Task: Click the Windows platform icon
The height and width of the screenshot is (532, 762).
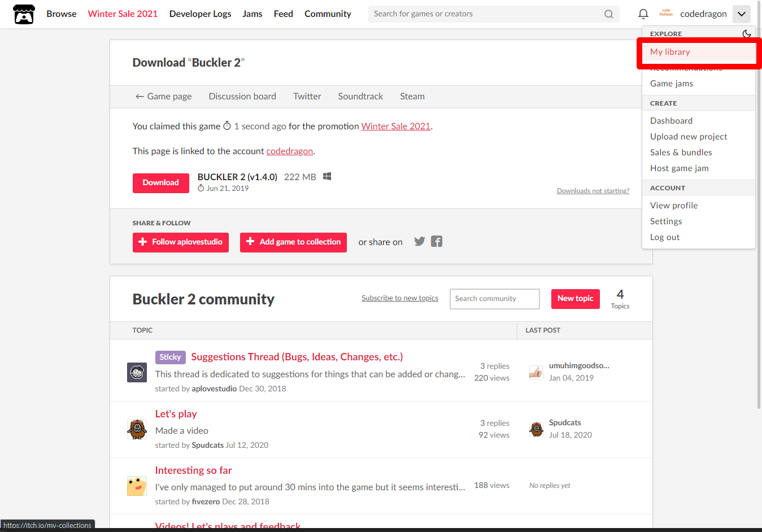Action: click(327, 177)
